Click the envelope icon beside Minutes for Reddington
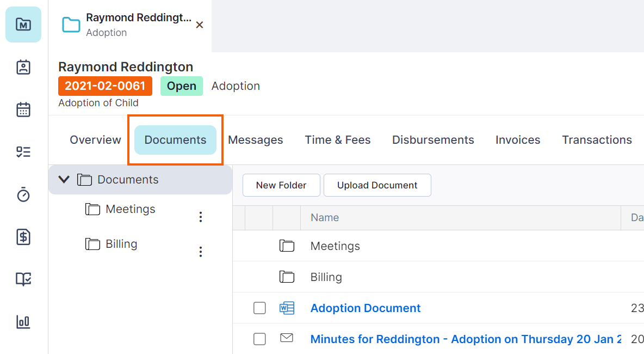 tap(287, 338)
